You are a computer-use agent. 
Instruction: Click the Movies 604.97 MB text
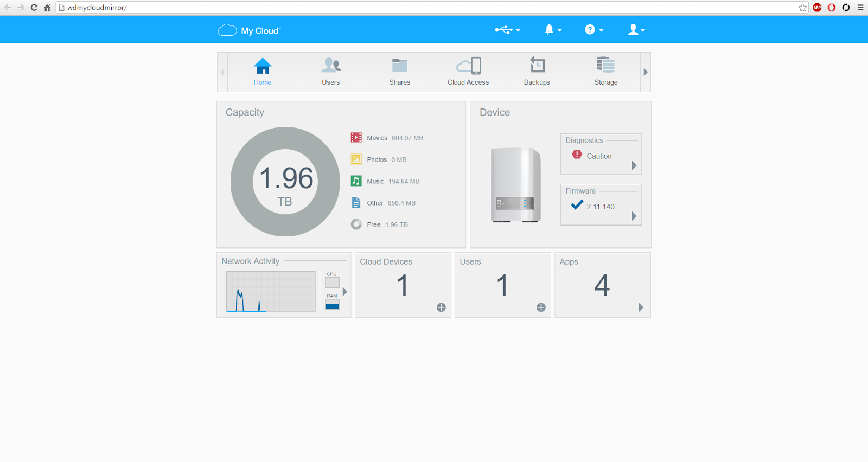[395, 138]
